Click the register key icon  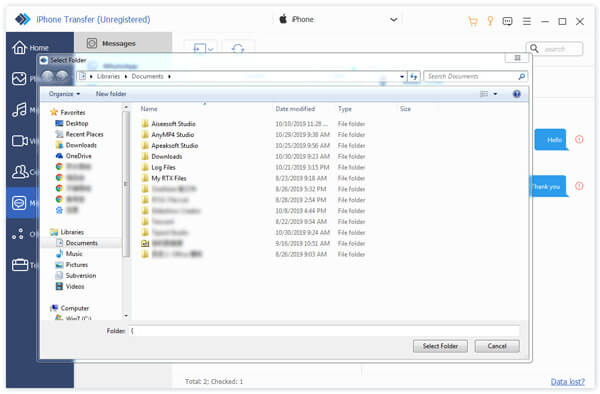click(x=490, y=21)
